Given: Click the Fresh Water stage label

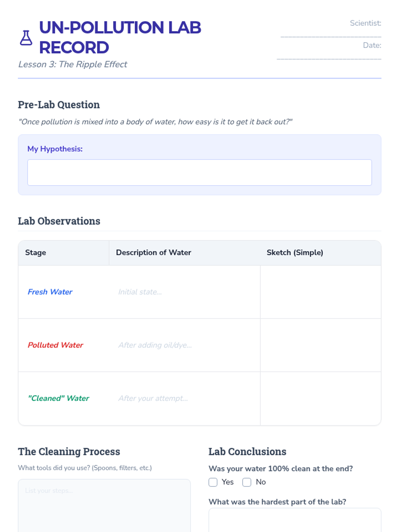Looking at the screenshot, I should [50, 292].
